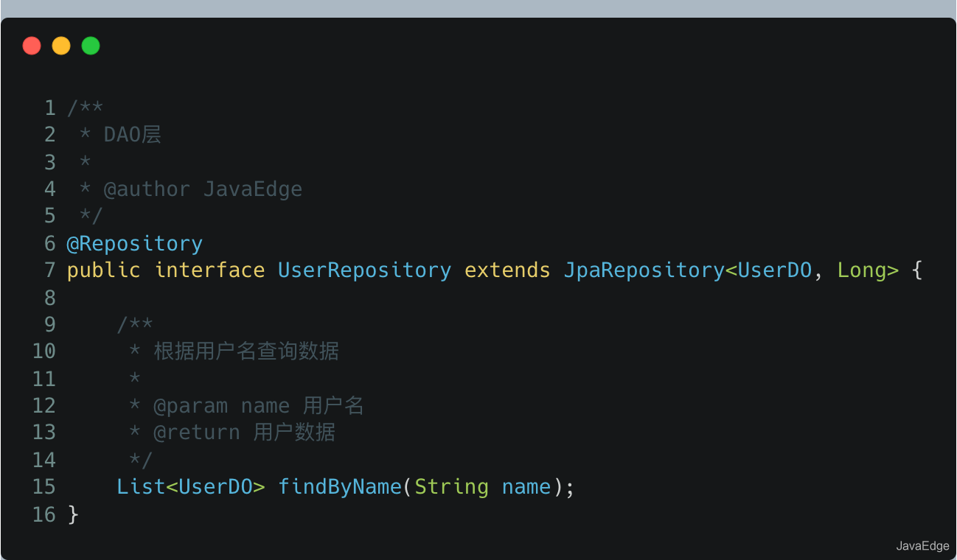957x560 pixels.
Task: Click the UserRepository interface name
Action: (x=364, y=270)
